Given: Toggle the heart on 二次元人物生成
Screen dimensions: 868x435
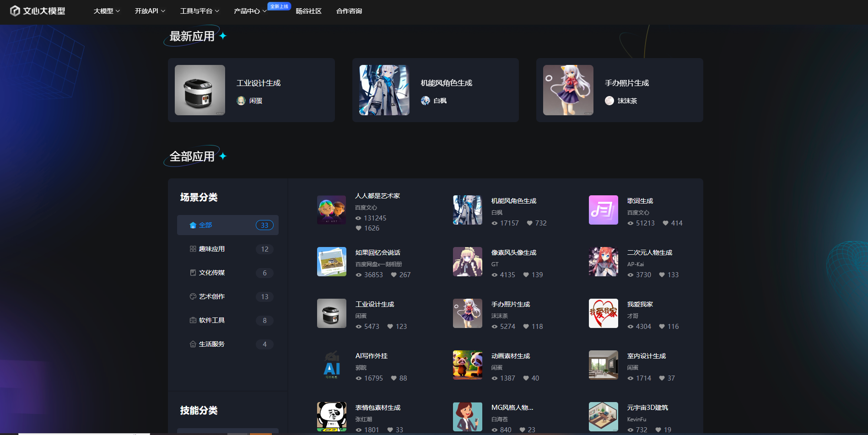Looking at the screenshot, I should 662,275.
